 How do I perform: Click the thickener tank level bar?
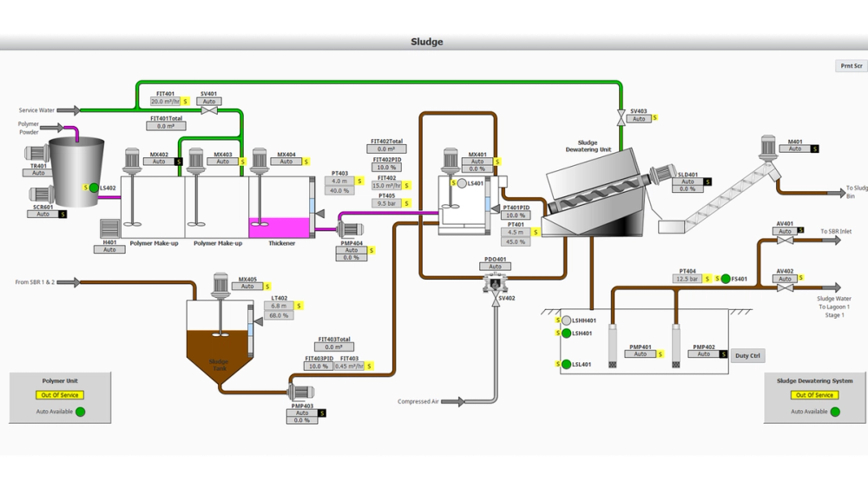pos(312,206)
